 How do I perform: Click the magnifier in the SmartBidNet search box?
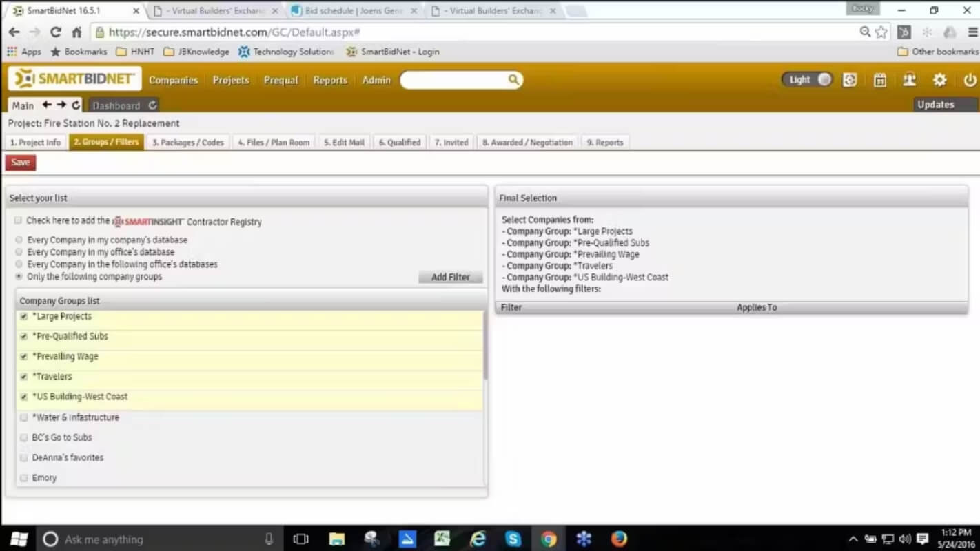coord(513,80)
